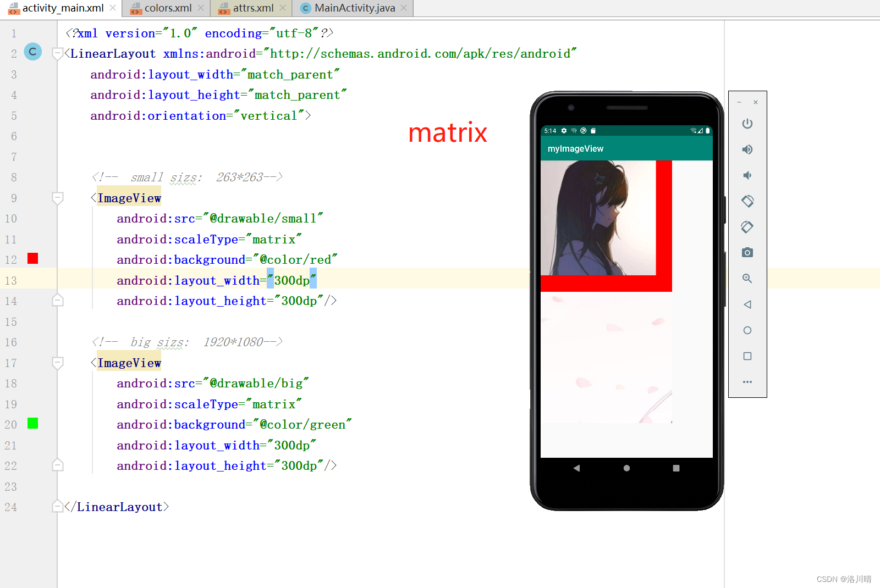The height and width of the screenshot is (588, 880).
Task: Take a screenshot with the camera icon
Action: tap(747, 252)
